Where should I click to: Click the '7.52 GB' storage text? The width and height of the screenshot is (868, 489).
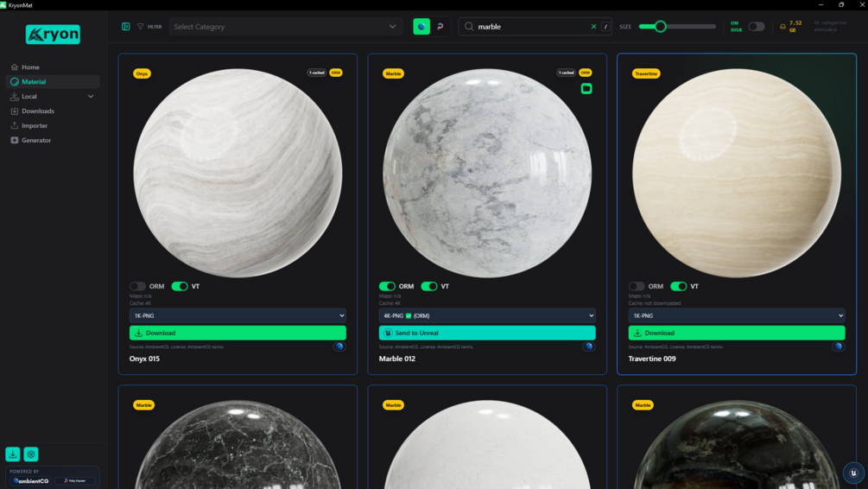pyautogui.click(x=795, y=27)
